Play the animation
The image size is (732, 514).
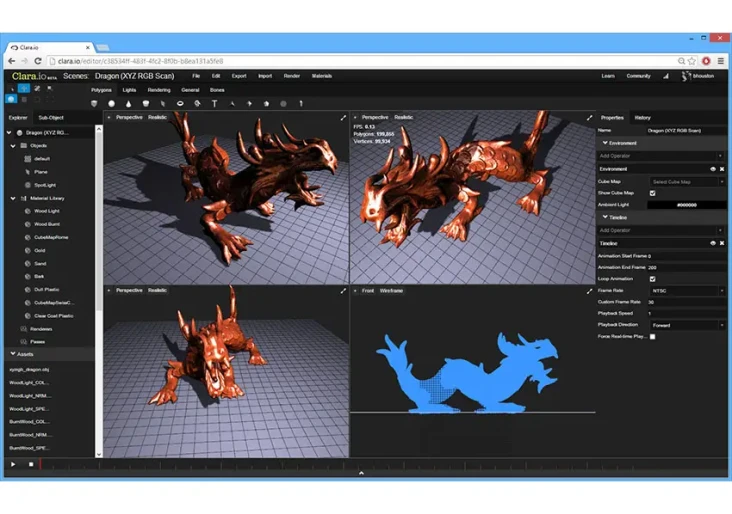point(13,464)
